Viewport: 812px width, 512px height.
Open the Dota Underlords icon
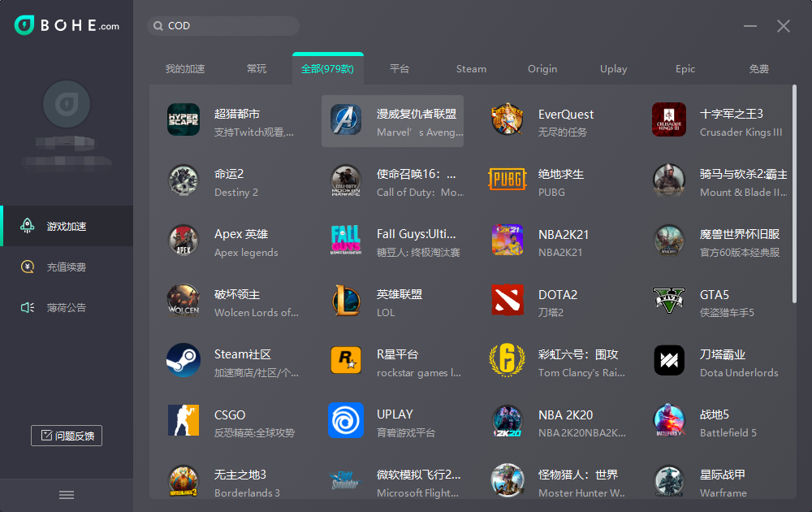click(668, 360)
